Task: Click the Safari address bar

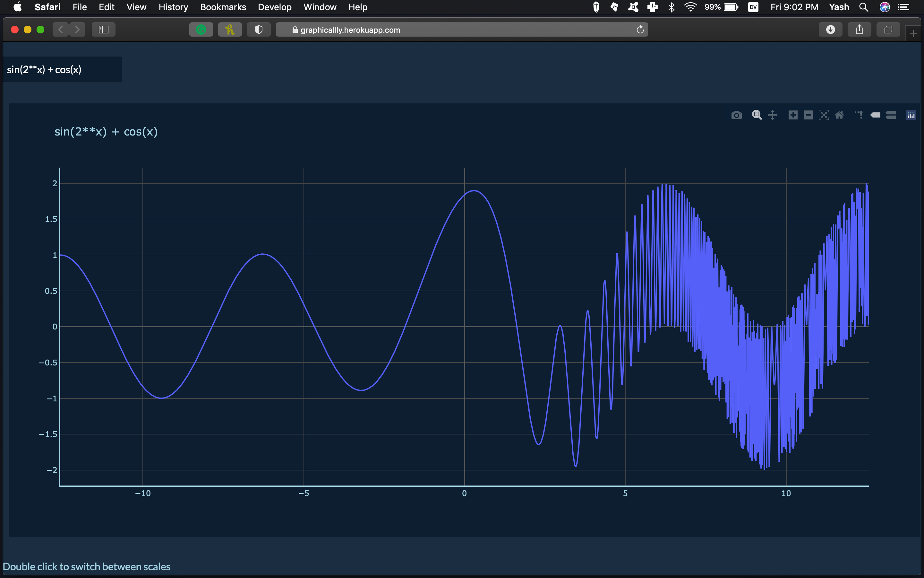Action: coord(462,30)
